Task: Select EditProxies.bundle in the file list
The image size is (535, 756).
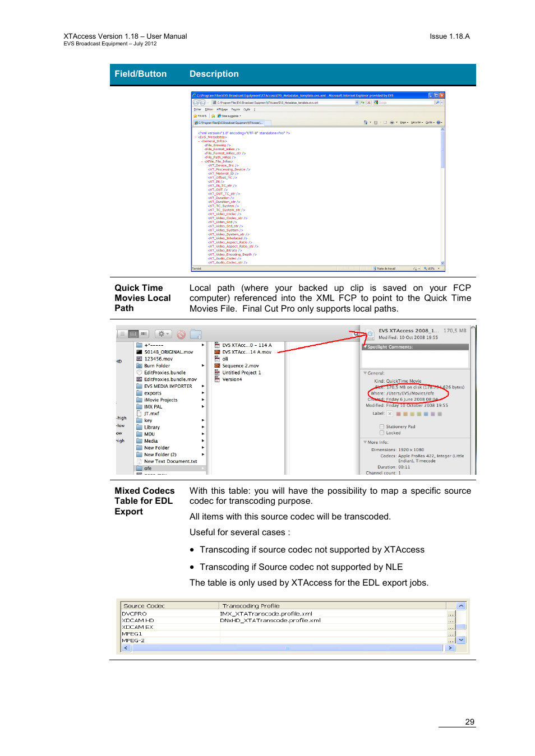Action: pos(161,373)
